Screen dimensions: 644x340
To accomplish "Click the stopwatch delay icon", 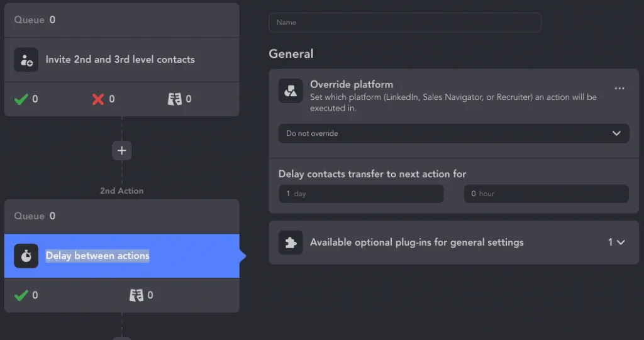I will click(26, 256).
